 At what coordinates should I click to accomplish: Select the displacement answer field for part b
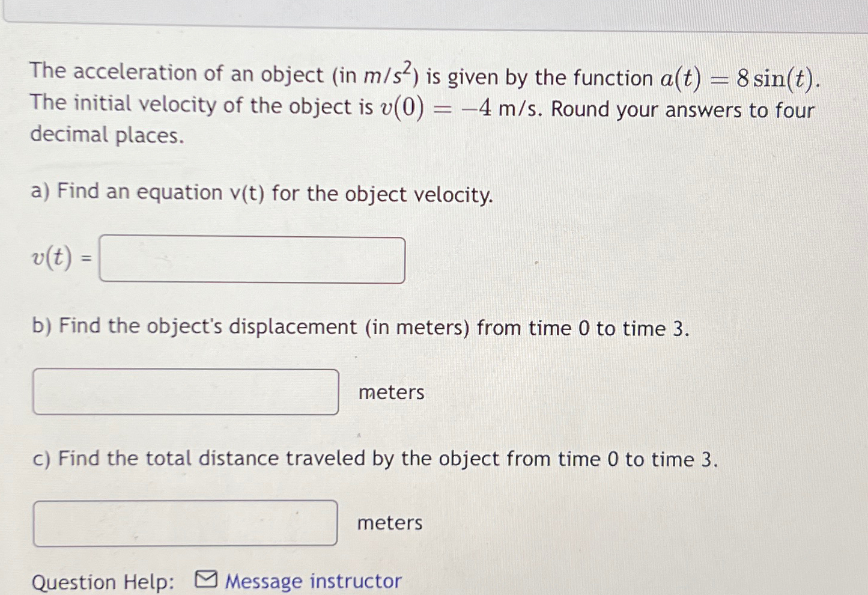tap(186, 392)
